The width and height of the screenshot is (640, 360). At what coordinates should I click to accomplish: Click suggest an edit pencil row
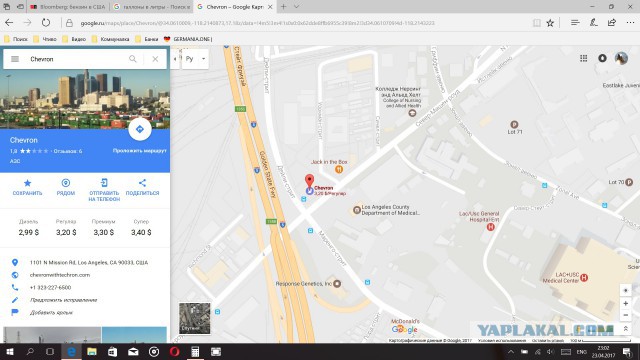click(63, 300)
